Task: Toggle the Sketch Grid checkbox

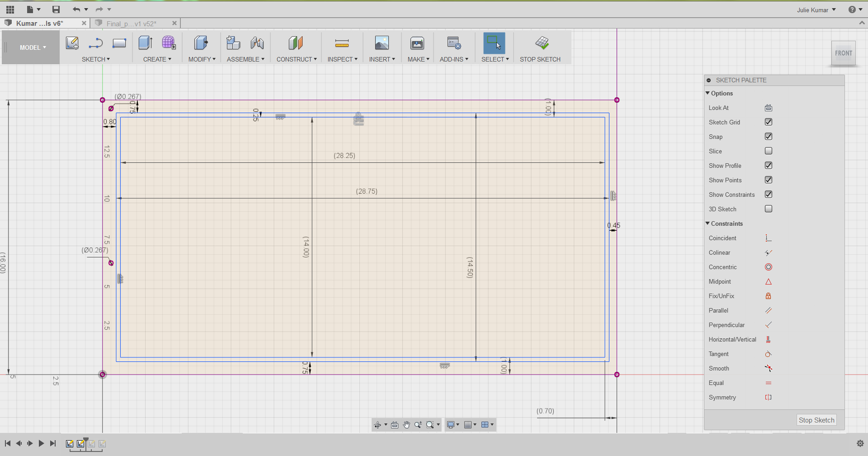Action: click(x=769, y=122)
